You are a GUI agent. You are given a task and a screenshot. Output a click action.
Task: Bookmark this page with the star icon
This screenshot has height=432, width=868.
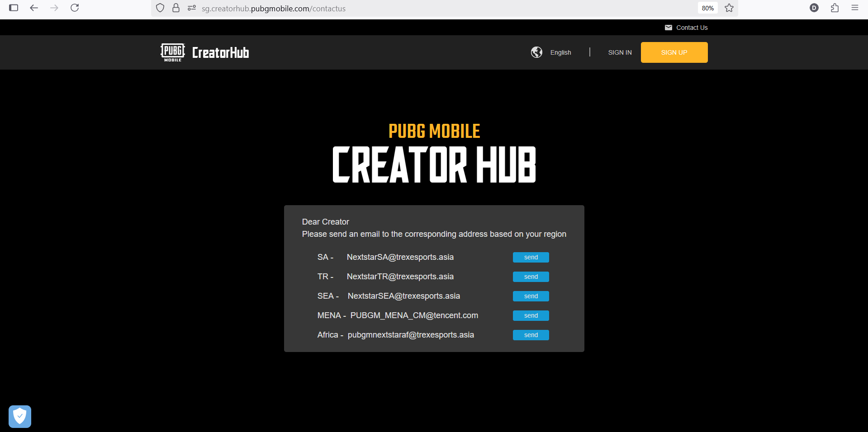pos(729,8)
